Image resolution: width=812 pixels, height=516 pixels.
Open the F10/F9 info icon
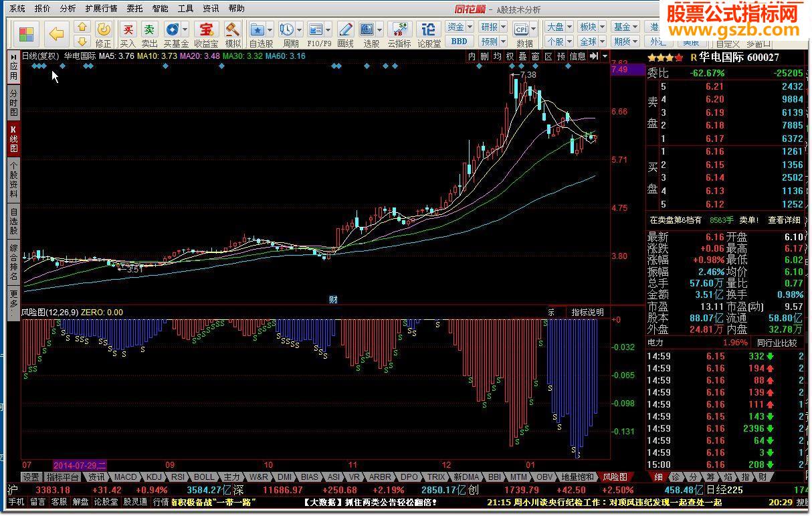click(x=318, y=34)
